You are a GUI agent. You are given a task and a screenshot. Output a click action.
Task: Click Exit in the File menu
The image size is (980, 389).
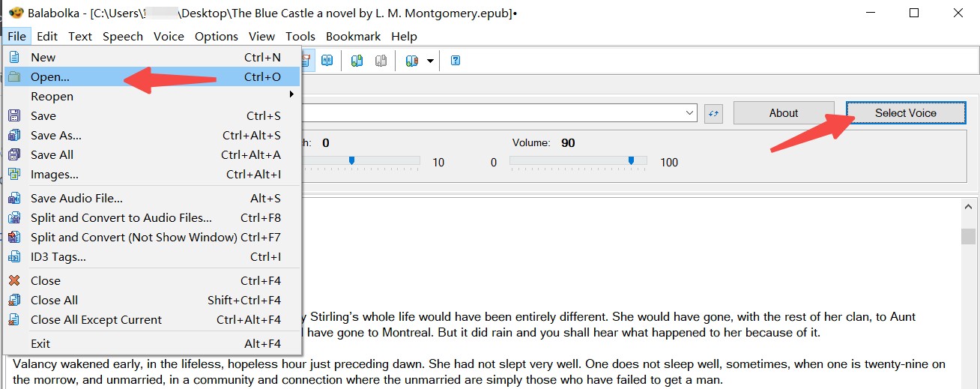[152, 343]
